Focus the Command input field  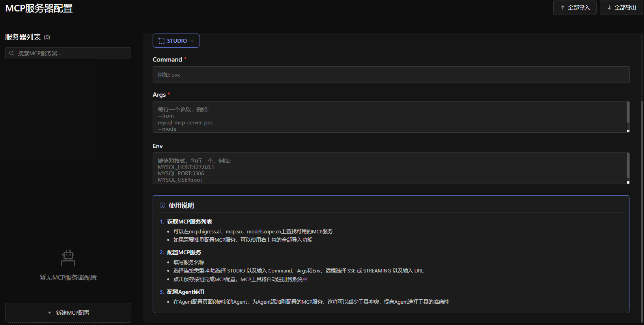[x=390, y=75]
